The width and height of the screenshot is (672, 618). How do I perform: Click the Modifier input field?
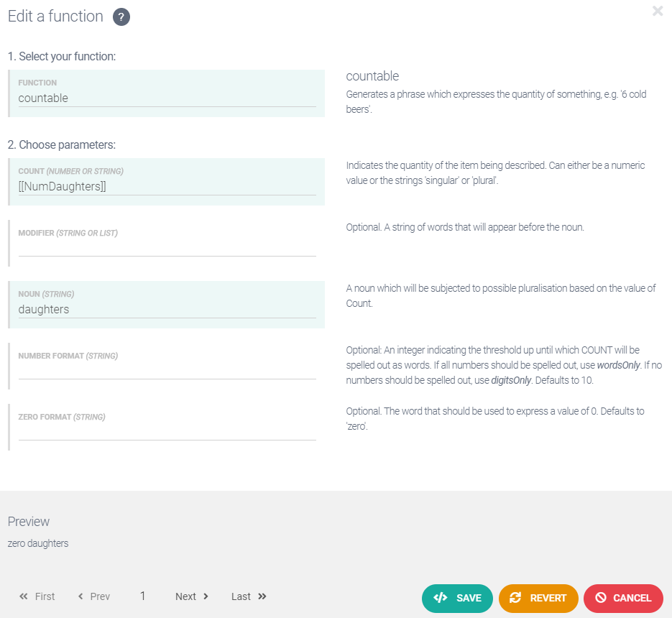point(167,248)
